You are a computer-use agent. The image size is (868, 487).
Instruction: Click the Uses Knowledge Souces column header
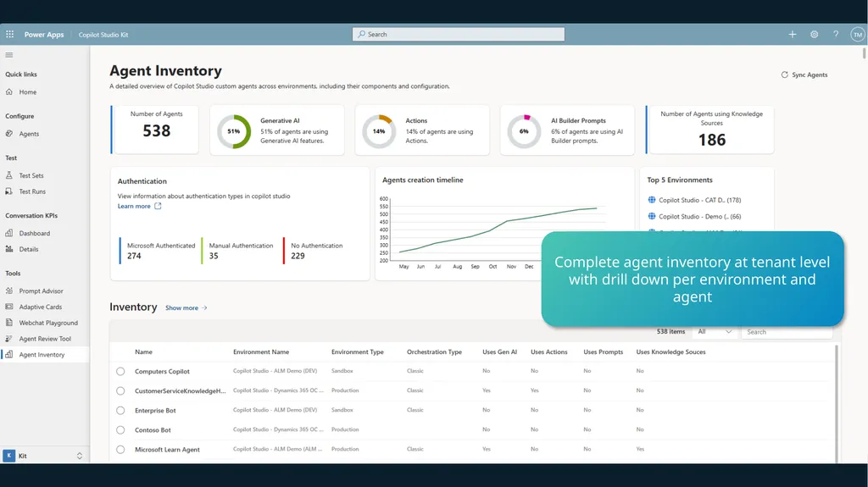coord(670,352)
